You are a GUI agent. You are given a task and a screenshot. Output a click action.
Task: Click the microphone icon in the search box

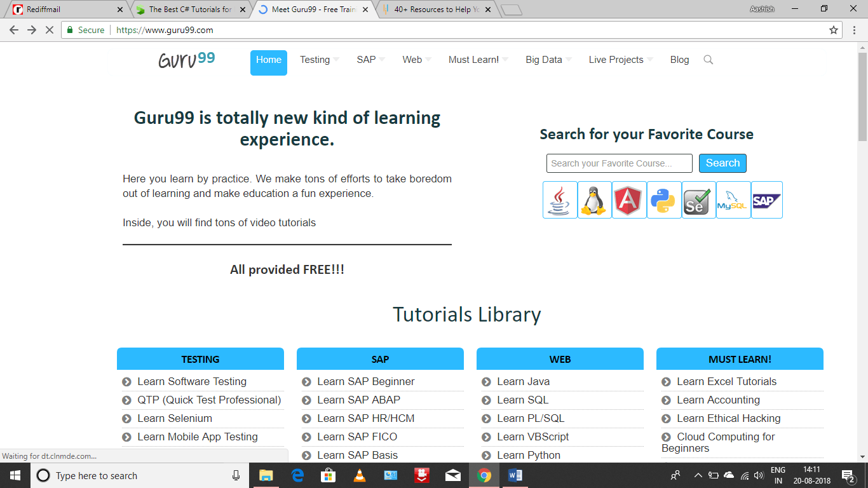coord(236,475)
